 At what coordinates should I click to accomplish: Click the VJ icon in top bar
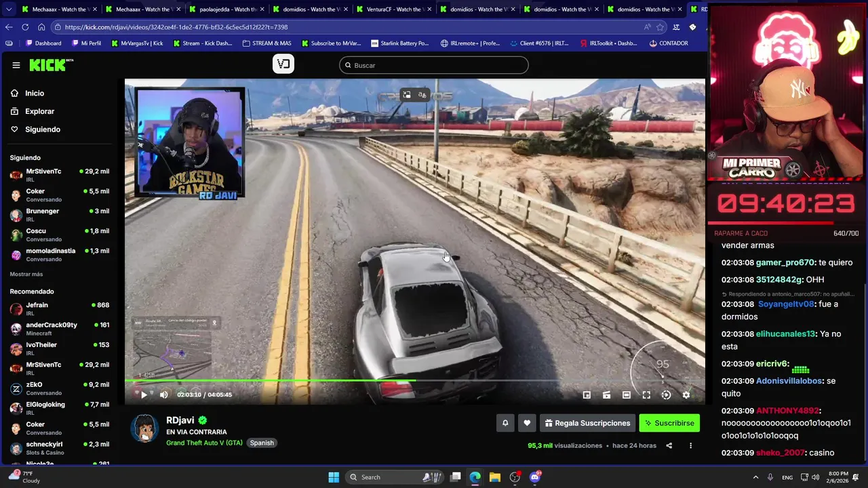pos(283,64)
